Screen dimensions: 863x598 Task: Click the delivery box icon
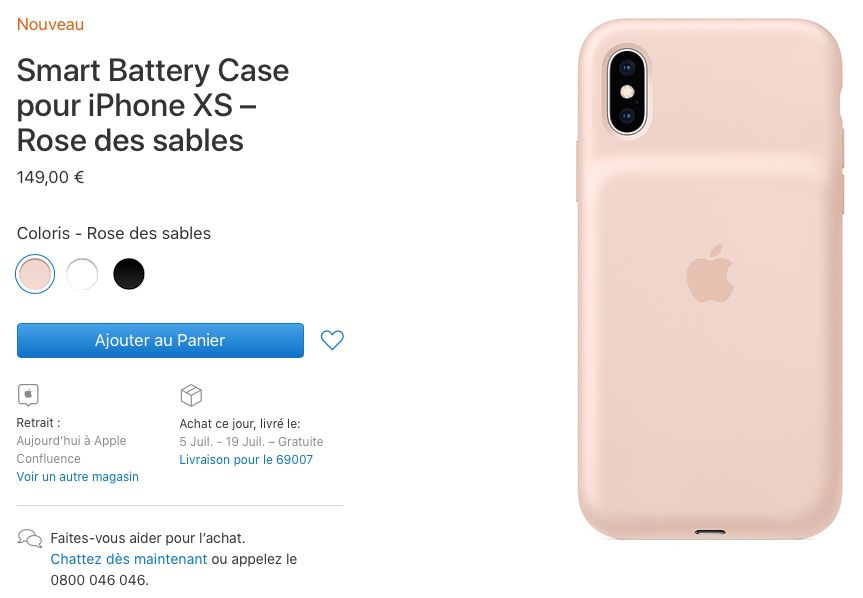191,395
